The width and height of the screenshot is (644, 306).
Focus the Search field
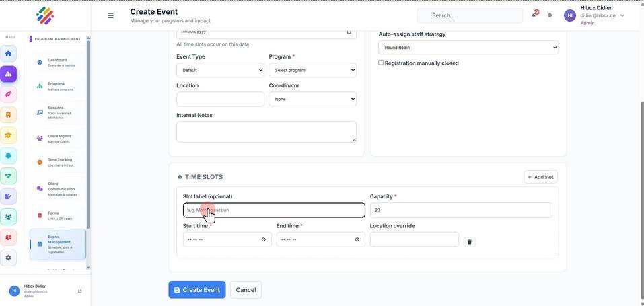pyautogui.click(x=470, y=15)
